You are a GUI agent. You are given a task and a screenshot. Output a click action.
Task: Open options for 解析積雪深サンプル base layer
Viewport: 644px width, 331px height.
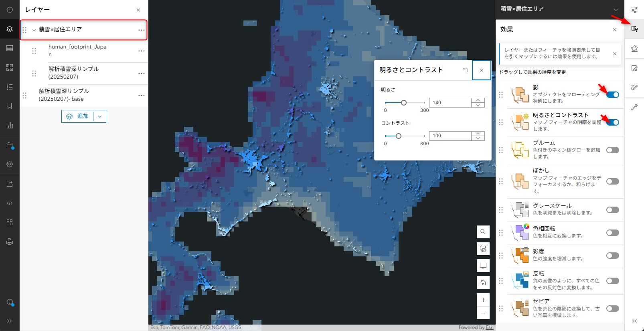(x=141, y=95)
